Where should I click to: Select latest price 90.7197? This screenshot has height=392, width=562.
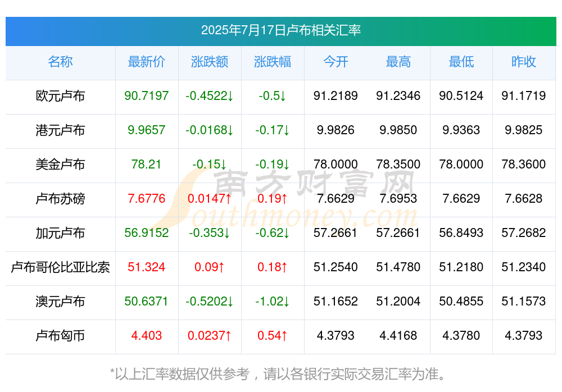(x=146, y=95)
